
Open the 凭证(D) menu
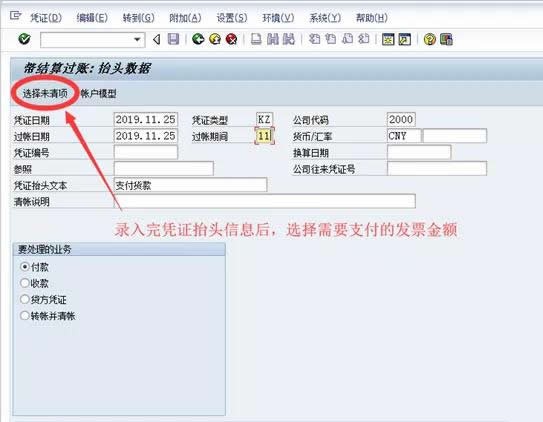(46, 18)
